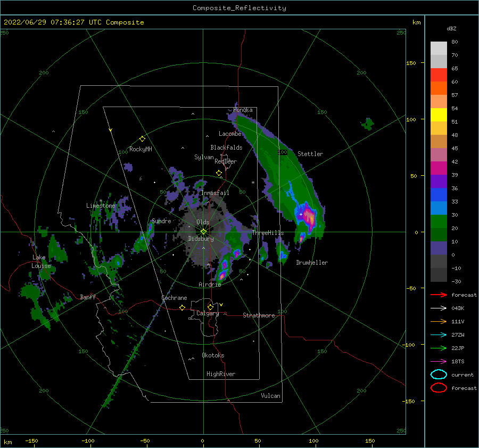Pick the purple 39-36 dBZ color swatch
The width and height of the screenshot is (479, 448).
(439, 181)
